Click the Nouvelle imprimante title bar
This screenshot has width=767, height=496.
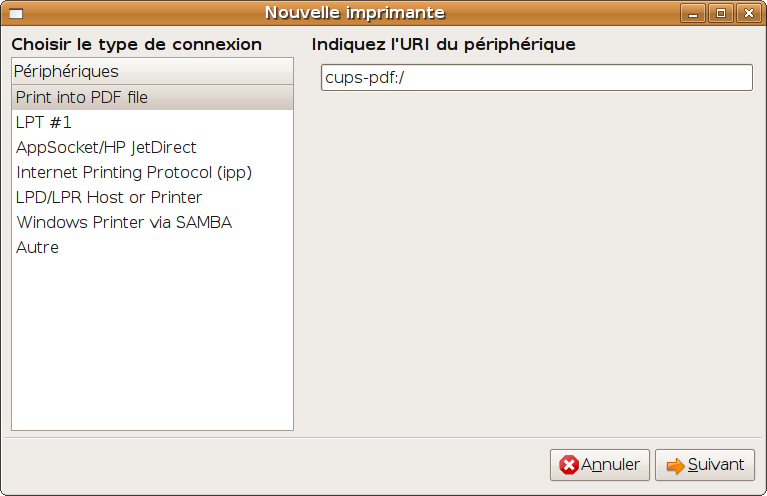(355, 13)
